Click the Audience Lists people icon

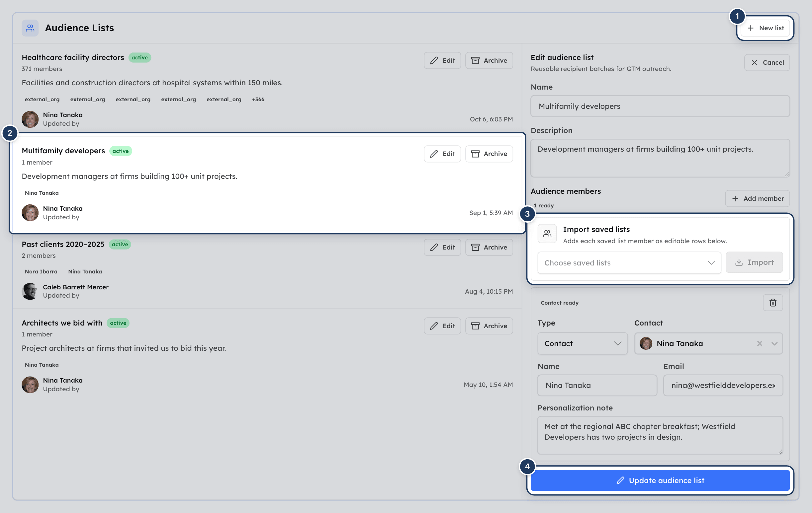[30, 28]
